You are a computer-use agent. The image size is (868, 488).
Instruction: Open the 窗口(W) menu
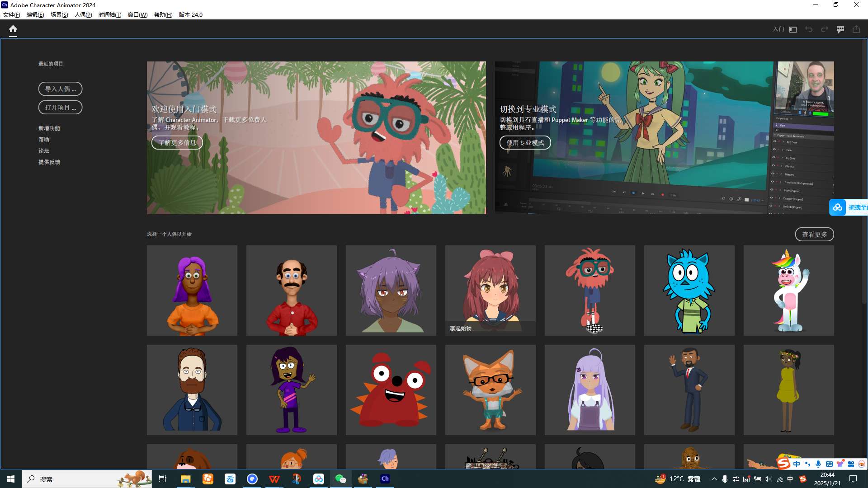(x=138, y=14)
